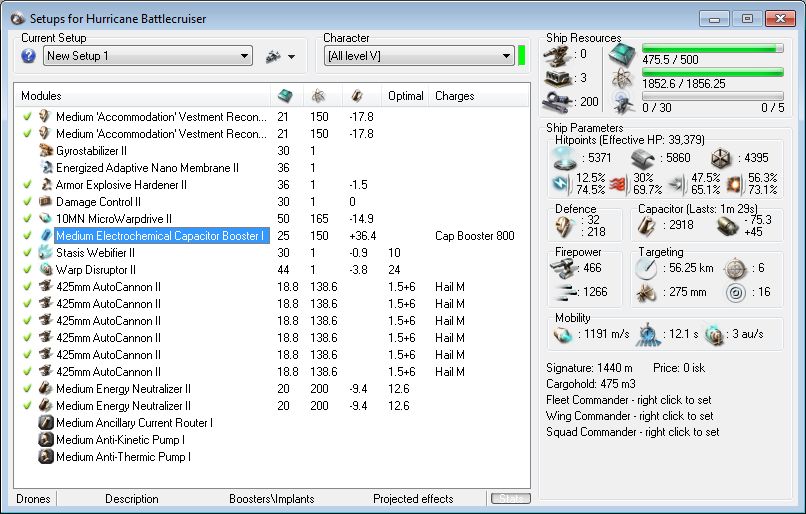806x514 pixels.
Task: Click the Stasis Webifier II module icon
Action: 45,253
